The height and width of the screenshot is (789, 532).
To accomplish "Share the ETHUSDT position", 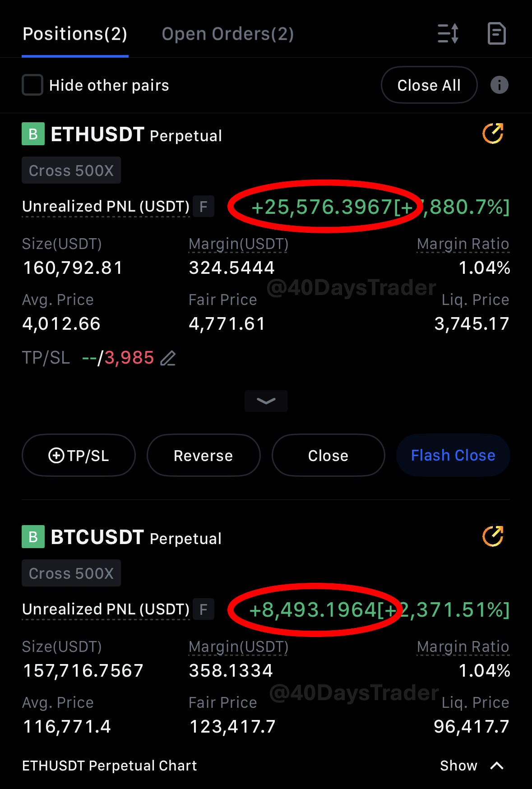I will coord(493,134).
